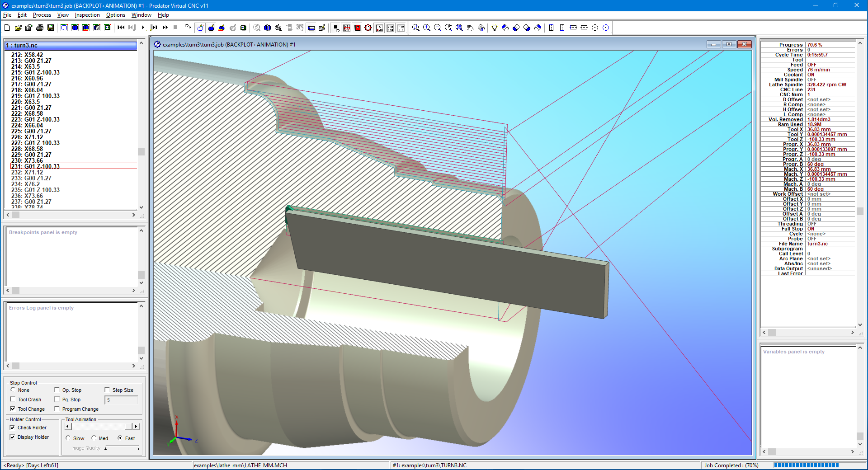Click the Zoom Out magnifier icon
Viewport: 868px width, 470px height.
[438, 28]
